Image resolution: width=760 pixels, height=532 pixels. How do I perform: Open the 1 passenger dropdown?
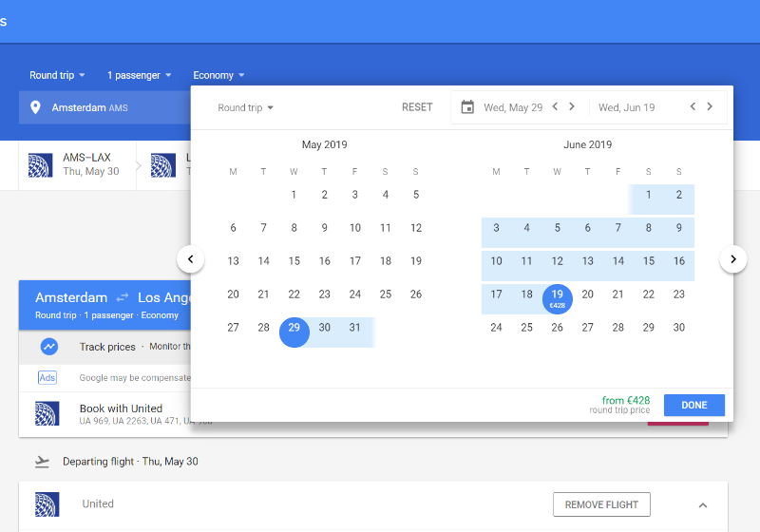(x=139, y=75)
